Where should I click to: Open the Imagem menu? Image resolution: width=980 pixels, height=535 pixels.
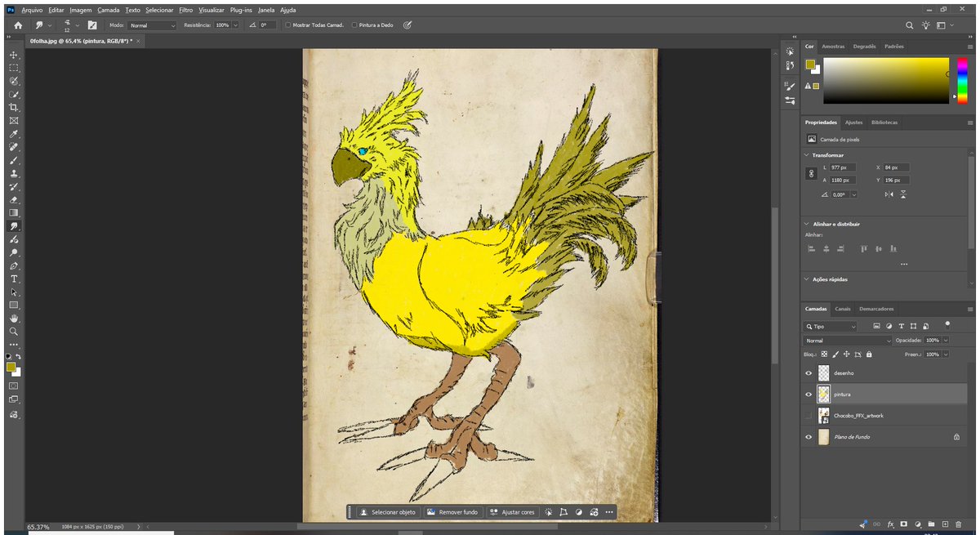[x=81, y=10]
